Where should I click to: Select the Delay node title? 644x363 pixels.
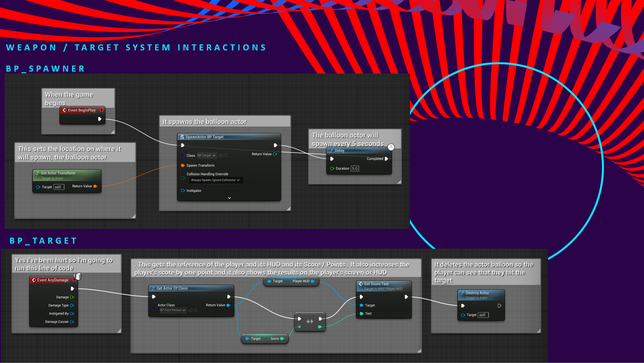pyautogui.click(x=340, y=151)
